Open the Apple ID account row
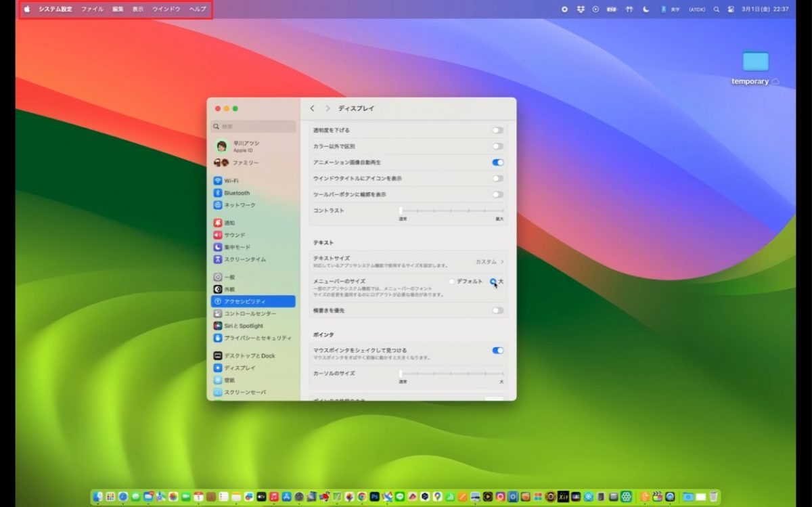The height and width of the screenshot is (507, 812). tap(253, 146)
